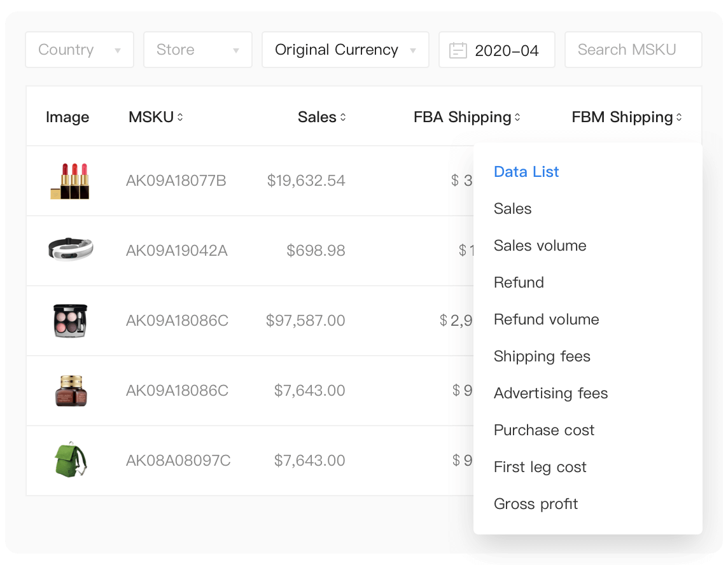Select Data List in the menu
The image size is (728, 565).
[x=526, y=172]
